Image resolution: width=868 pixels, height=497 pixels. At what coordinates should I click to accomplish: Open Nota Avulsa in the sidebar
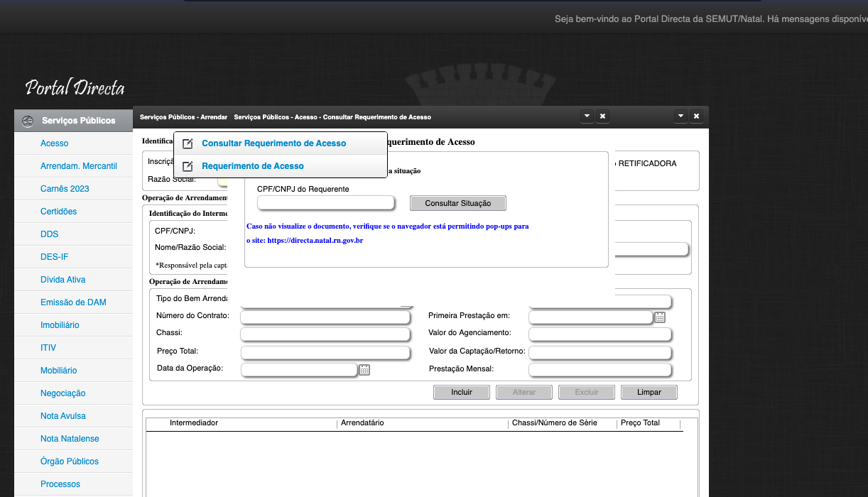(63, 416)
